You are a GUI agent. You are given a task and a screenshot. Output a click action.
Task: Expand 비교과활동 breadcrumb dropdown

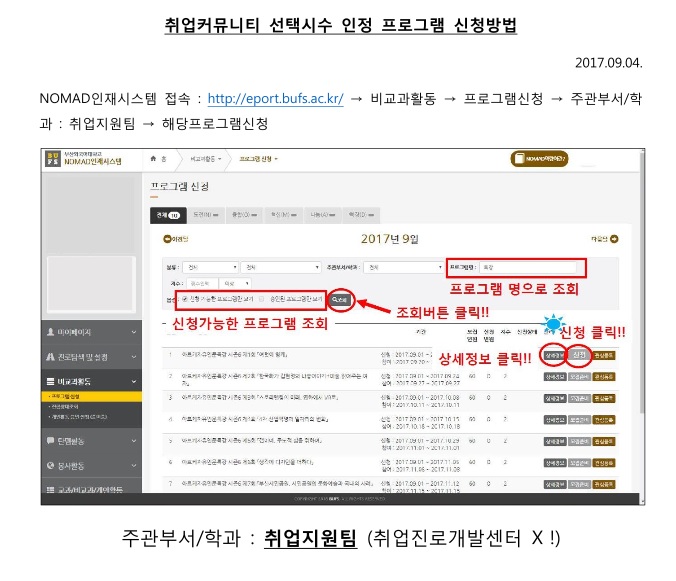(x=202, y=159)
